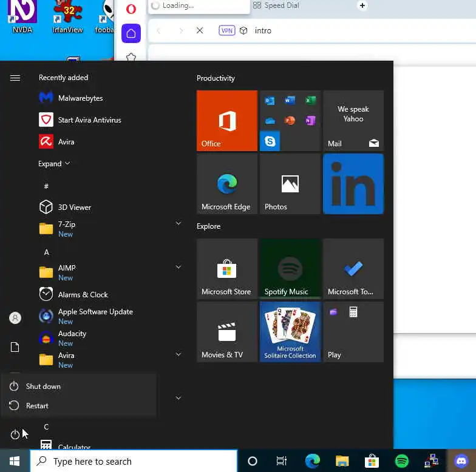This screenshot has height=472, width=476.
Task: Open Apple Software Update
Action: [x=109, y=317]
